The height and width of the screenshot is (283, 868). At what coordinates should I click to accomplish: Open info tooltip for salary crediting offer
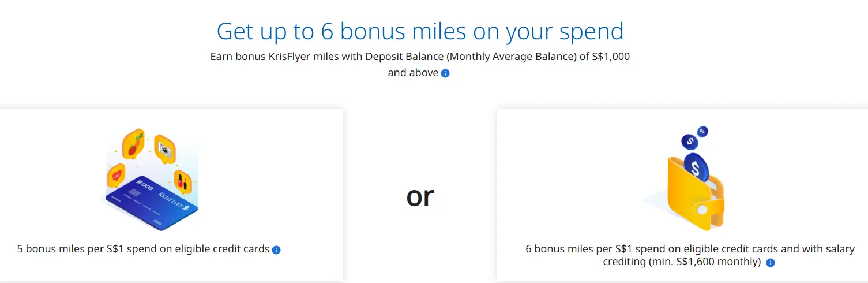[771, 263]
